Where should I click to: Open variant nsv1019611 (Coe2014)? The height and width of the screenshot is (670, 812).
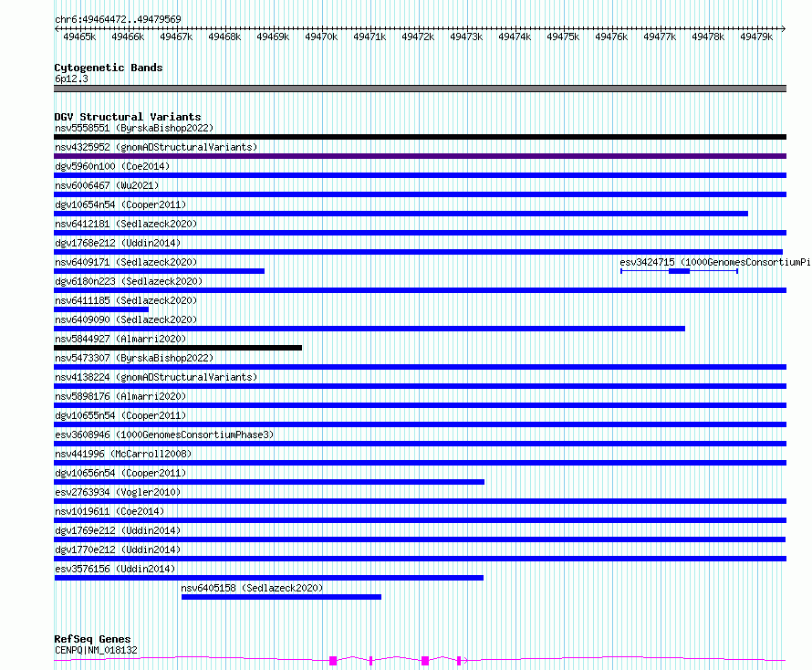tap(109, 511)
